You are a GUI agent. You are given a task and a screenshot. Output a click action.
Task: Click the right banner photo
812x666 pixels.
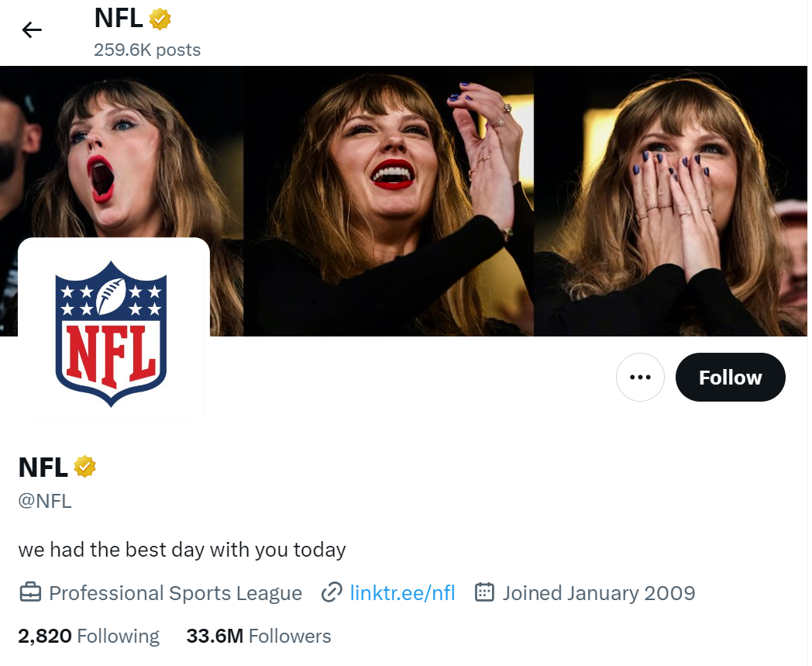pos(670,202)
